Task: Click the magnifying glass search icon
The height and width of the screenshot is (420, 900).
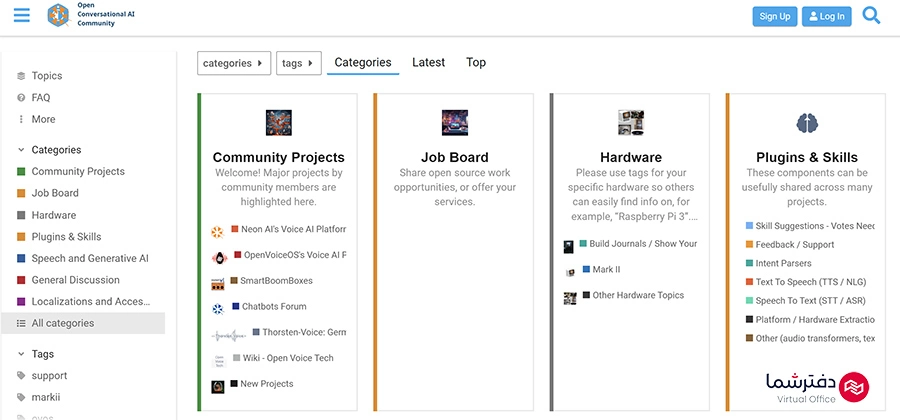Action: [871, 15]
